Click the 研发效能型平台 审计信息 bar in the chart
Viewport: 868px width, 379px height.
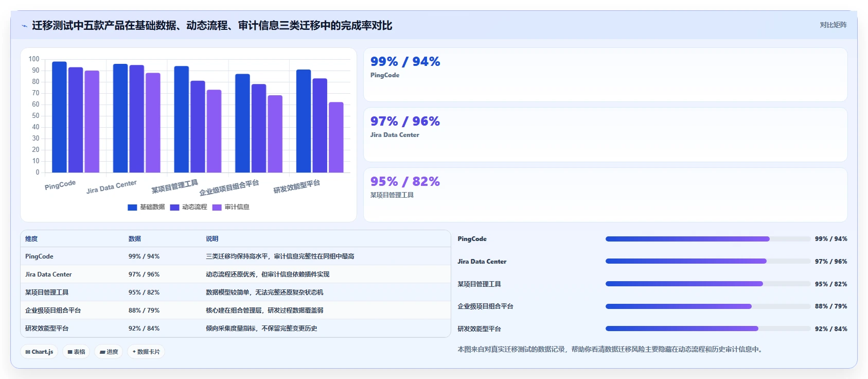[x=336, y=137]
